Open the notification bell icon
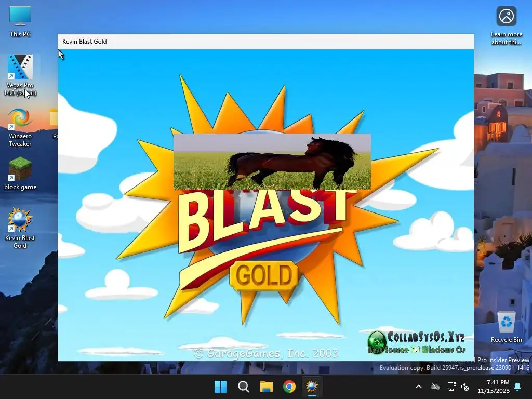This screenshot has height=399, width=532. click(x=518, y=387)
